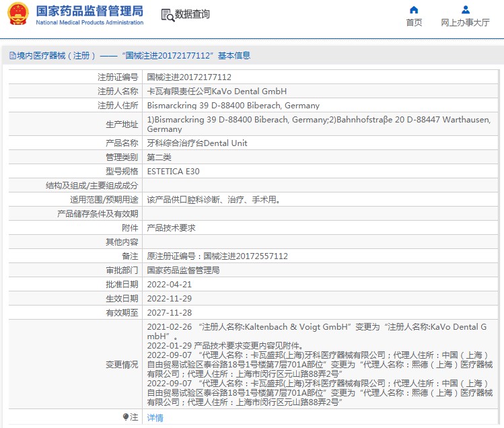Click the 数据查询 label
The width and height of the screenshot is (504, 428).
coord(192,14)
